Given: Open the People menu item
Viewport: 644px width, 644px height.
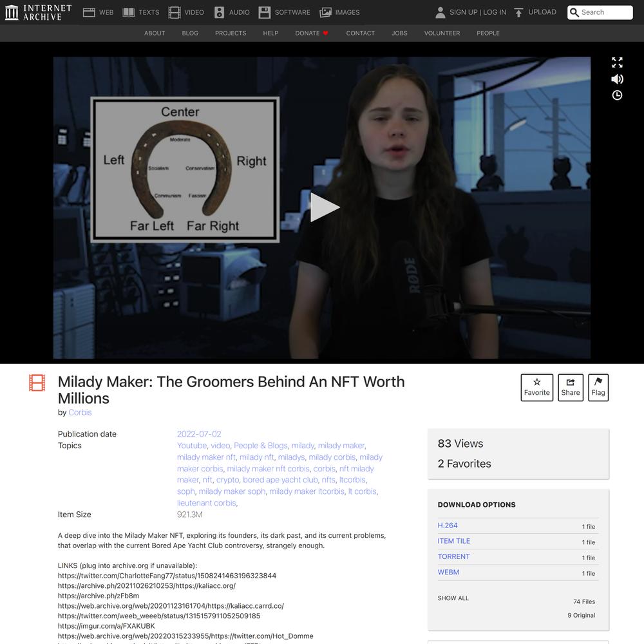Looking at the screenshot, I should [x=488, y=33].
